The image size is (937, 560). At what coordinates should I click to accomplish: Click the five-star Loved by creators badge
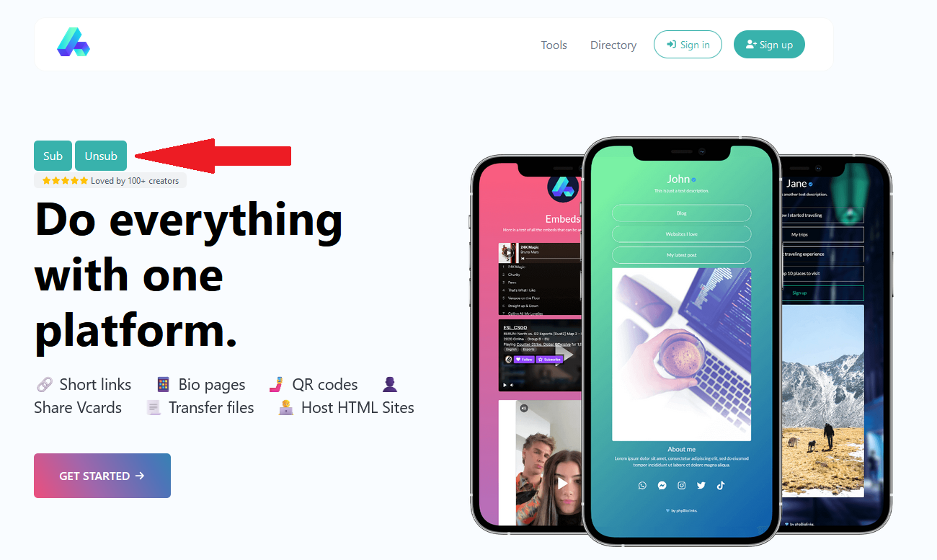(x=110, y=181)
